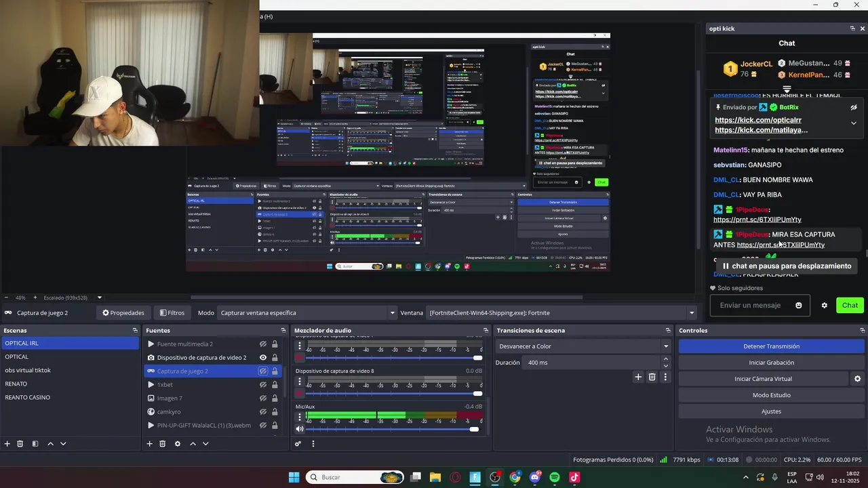Move the selected source up in Fuentes
The height and width of the screenshot is (488, 868).
click(x=193, y=444)
